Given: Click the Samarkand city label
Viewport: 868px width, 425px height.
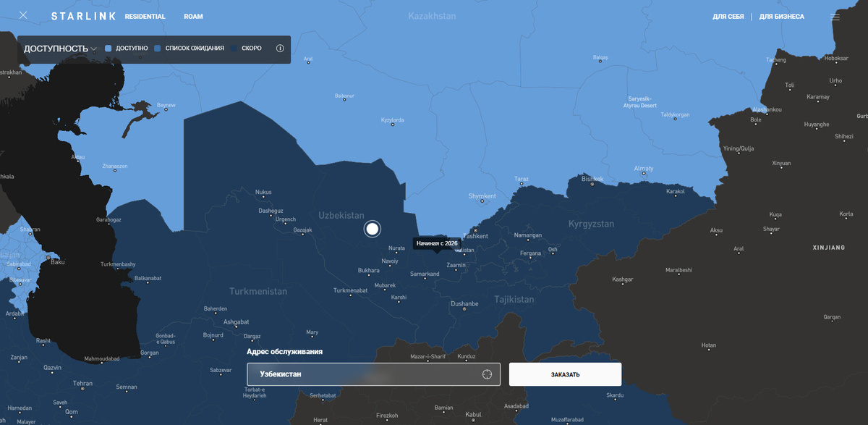Looking at the screenshot, I should coord(425,274).
